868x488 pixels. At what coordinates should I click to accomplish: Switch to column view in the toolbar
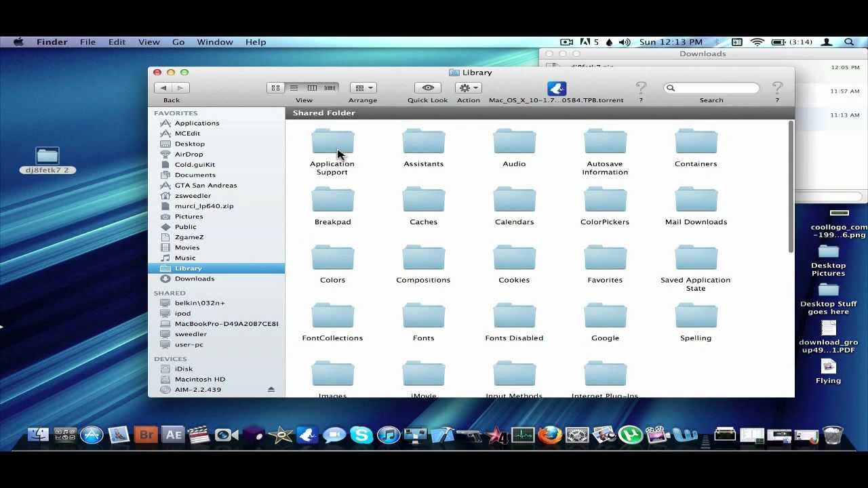312,87
